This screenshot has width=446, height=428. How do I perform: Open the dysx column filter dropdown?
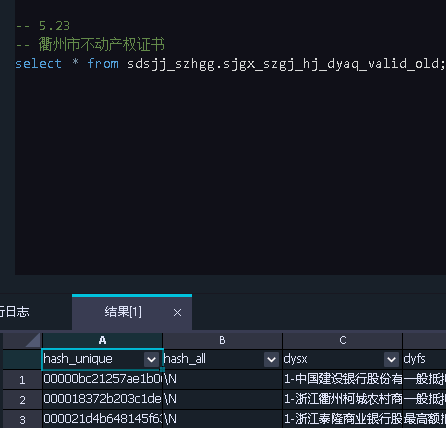click(x=391, y=360)
